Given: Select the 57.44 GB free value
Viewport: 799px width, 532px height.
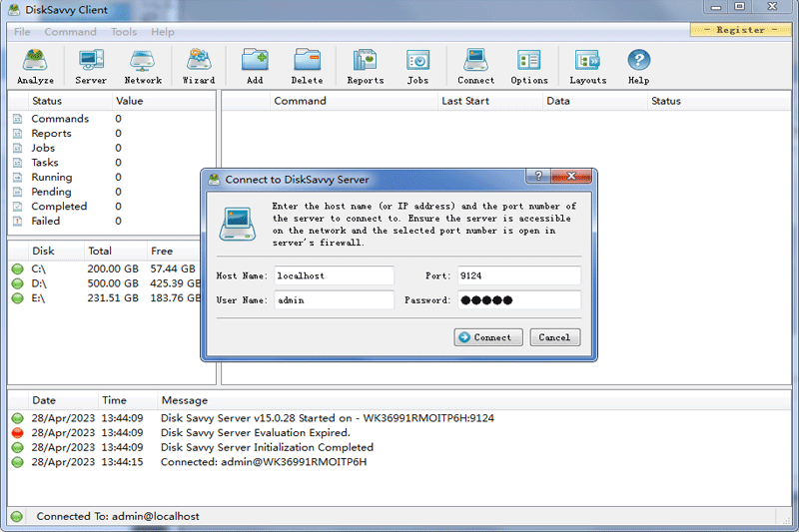Looking at the screenshot, I should click(x=173, y=268).
